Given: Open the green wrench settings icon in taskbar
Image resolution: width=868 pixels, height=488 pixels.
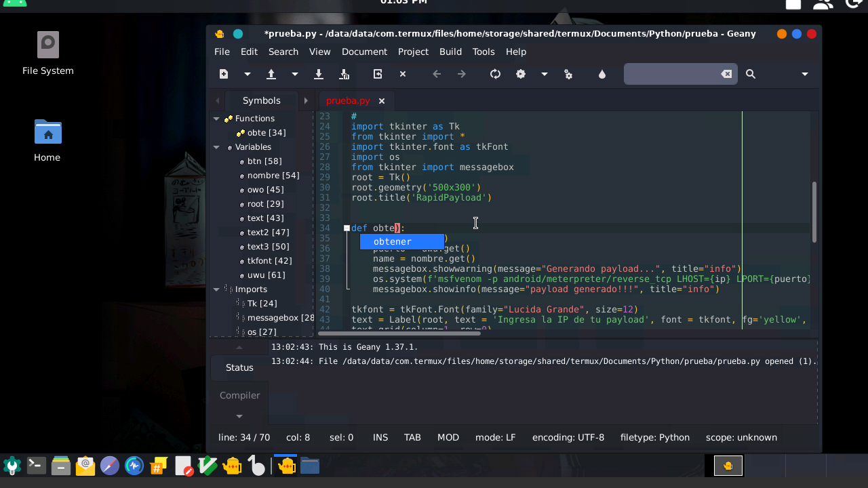Looking at the screenshot, I should coord(12,466).
